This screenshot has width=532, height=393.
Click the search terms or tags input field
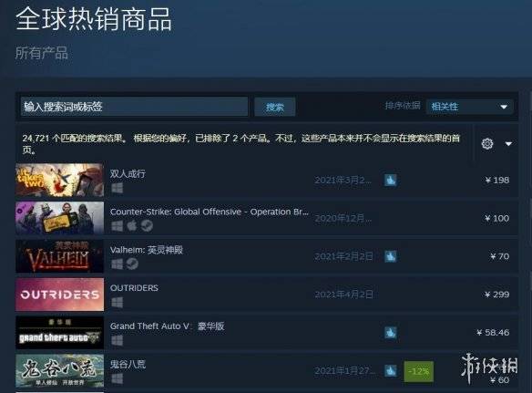coord(134,107)
